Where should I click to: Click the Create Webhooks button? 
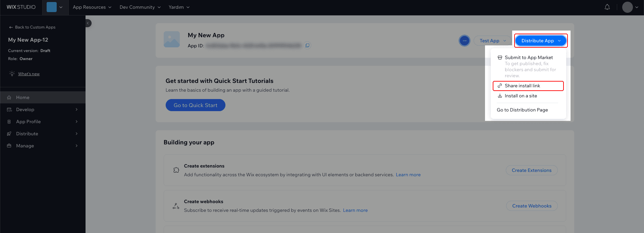[532, 206]
